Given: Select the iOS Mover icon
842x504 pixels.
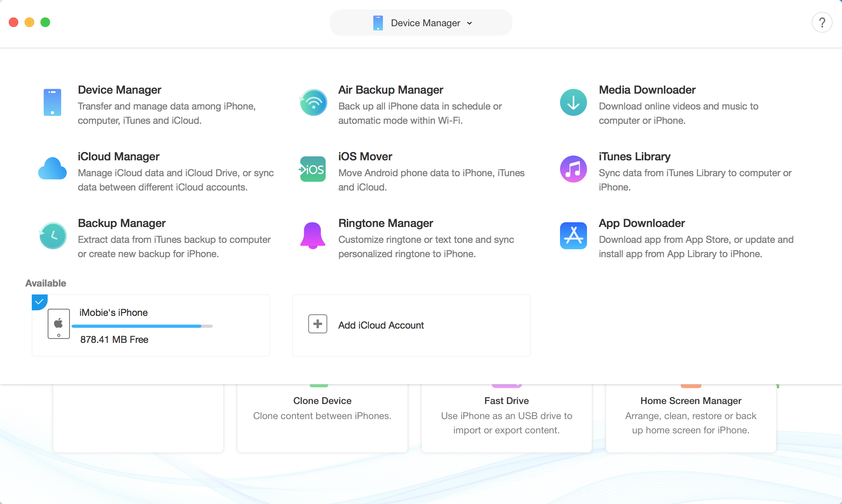Looking at the screenshot, I should (x=313, y=169).
